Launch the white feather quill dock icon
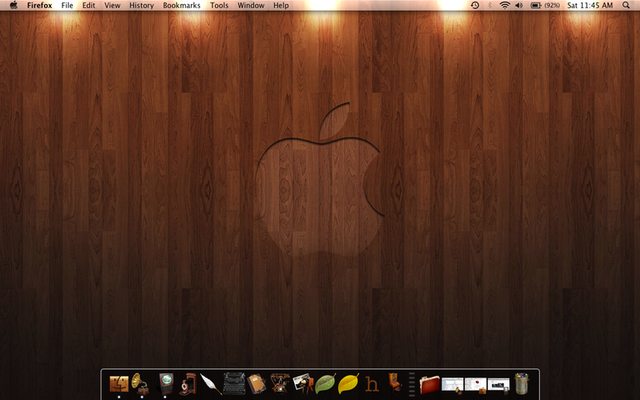The width and height of the screenshot is (640, 400). [211, 384]
